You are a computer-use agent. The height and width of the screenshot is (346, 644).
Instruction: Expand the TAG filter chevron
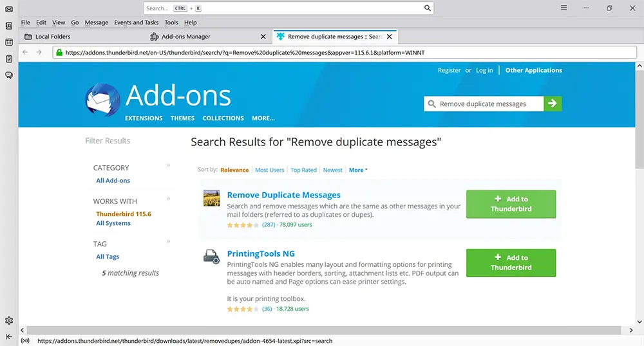click(168, 241)
